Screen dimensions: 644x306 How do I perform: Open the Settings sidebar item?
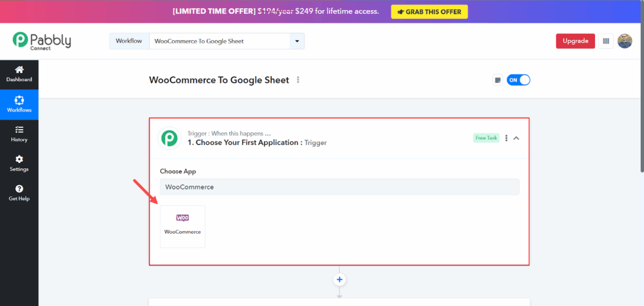[19, 164]
